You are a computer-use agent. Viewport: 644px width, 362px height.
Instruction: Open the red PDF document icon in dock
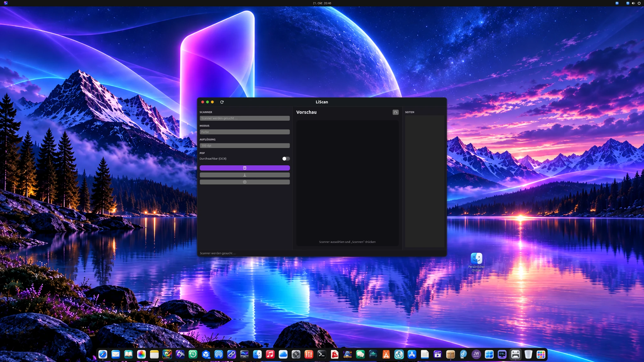[335, 354]
